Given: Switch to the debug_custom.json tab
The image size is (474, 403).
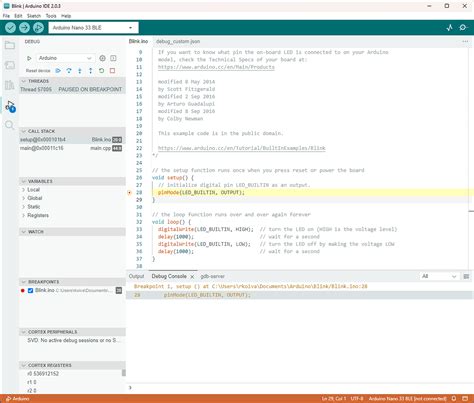Looking at the screenshot, I should pos(178,41).
